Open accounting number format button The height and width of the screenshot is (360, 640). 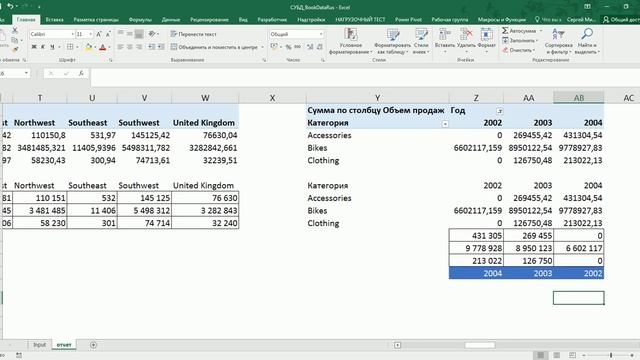pos(274,47)
